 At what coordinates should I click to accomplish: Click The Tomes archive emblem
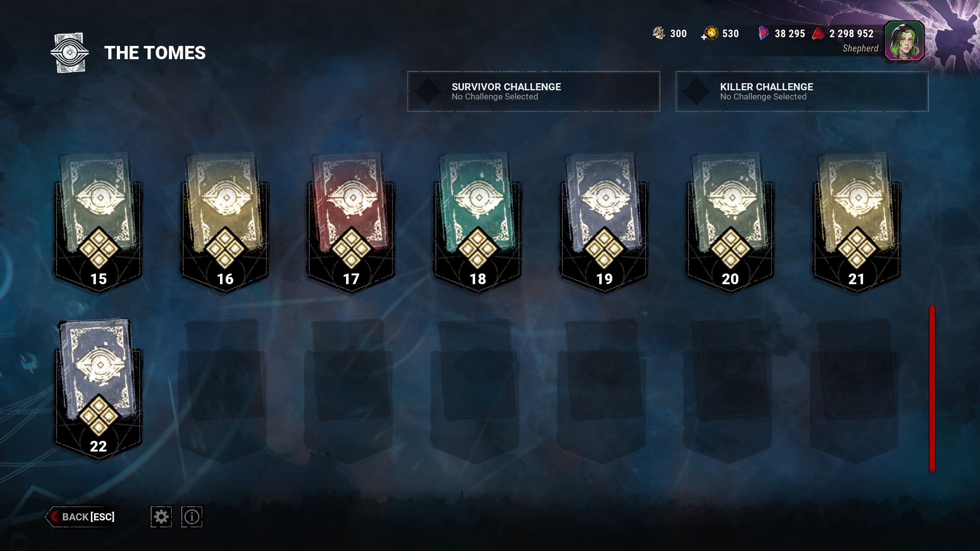69,53
